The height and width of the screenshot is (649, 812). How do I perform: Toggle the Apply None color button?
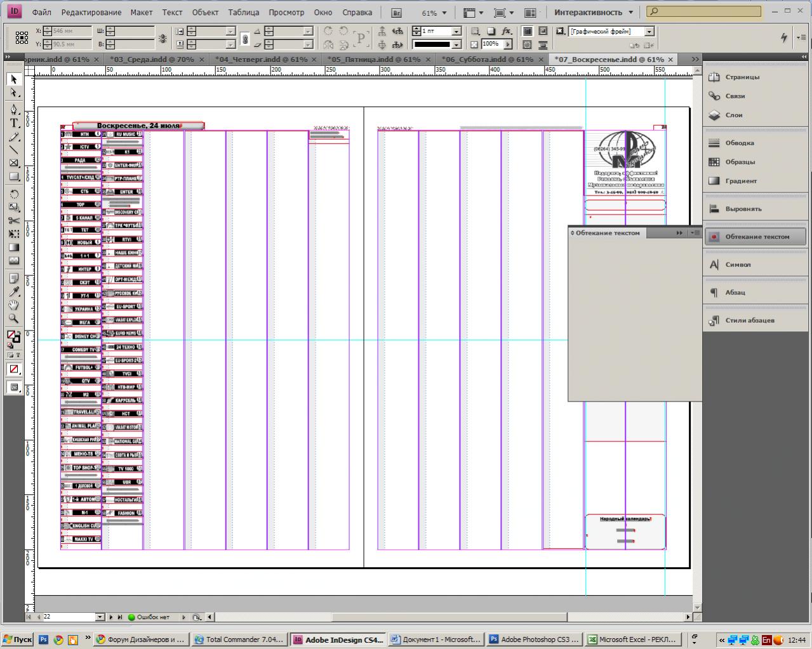pos(14,369)
